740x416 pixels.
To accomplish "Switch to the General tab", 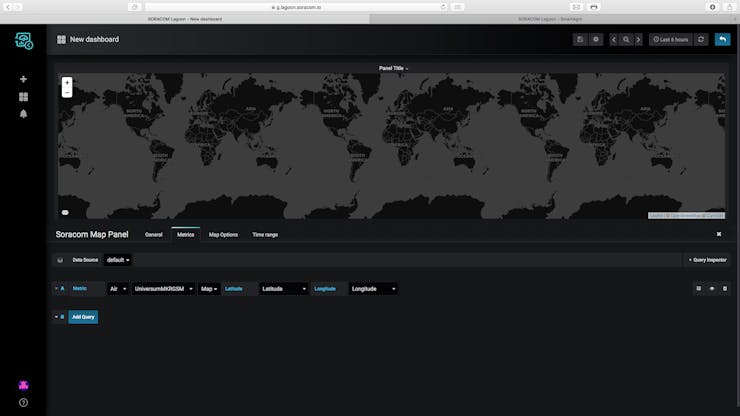I will click(154, 234).
